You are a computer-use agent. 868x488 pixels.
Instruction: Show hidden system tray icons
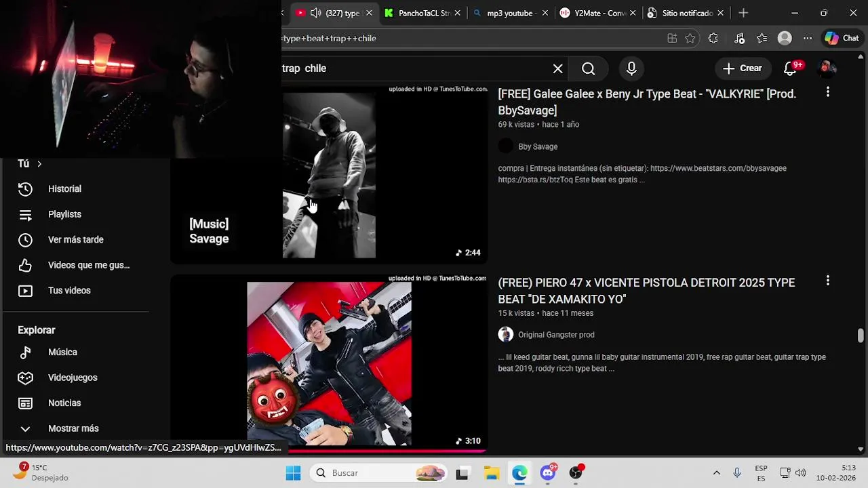point(716,473)
